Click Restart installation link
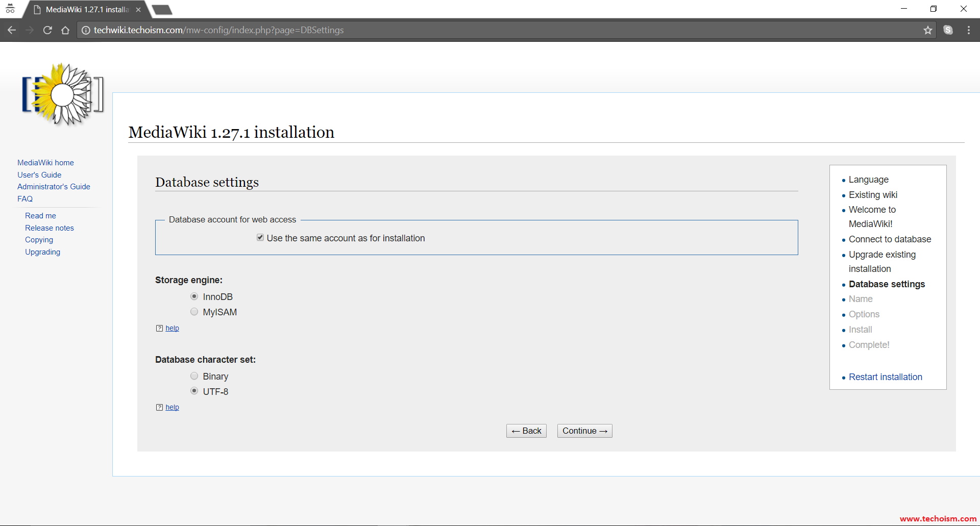 (885, 377)
